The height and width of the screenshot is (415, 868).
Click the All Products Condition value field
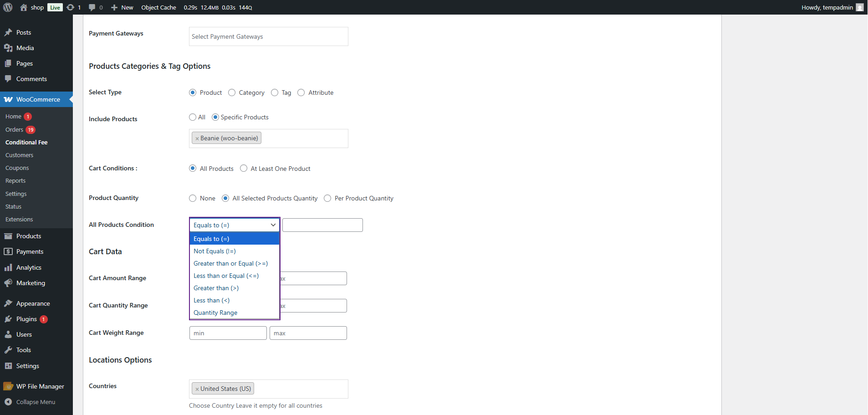[x=322, y=225]
